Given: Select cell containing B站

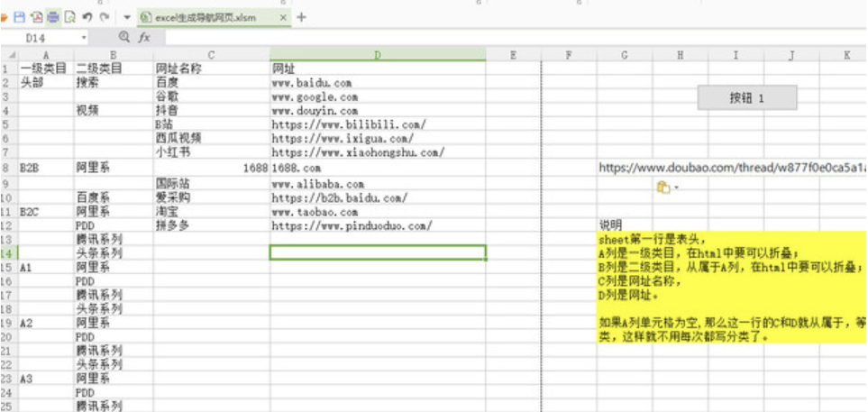Looking at the screenshot, I should tap(212, 124).
